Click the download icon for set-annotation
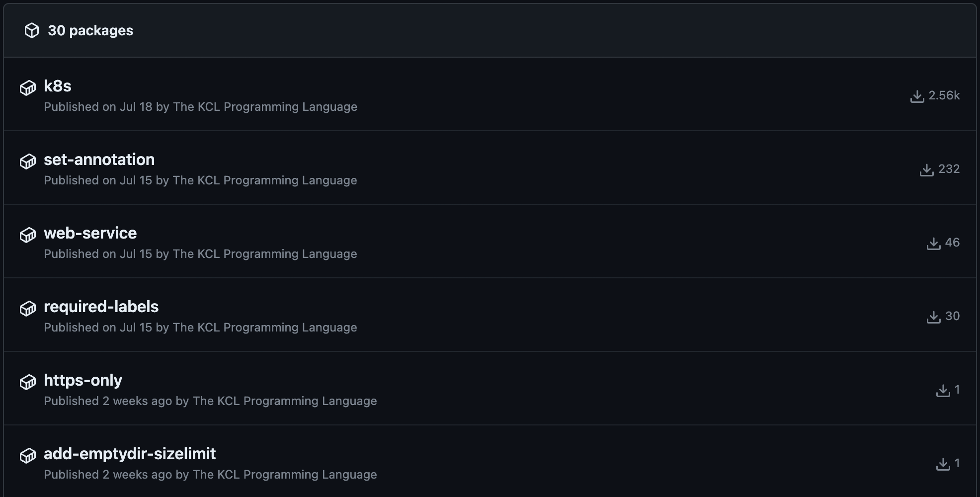This screenshot has width=980, height=497. coord(926,169)
